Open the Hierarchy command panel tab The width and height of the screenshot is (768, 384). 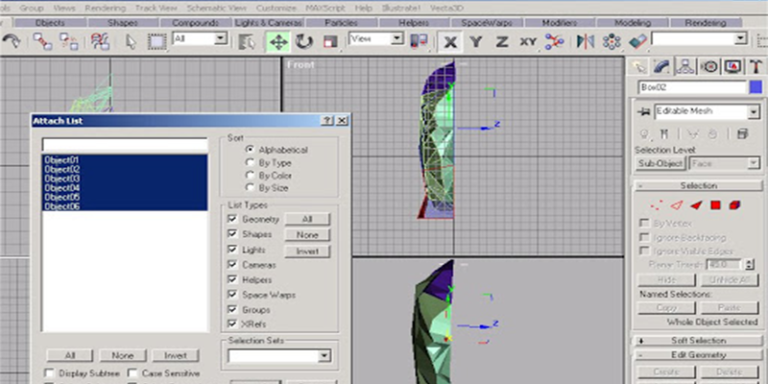(685, 67)
